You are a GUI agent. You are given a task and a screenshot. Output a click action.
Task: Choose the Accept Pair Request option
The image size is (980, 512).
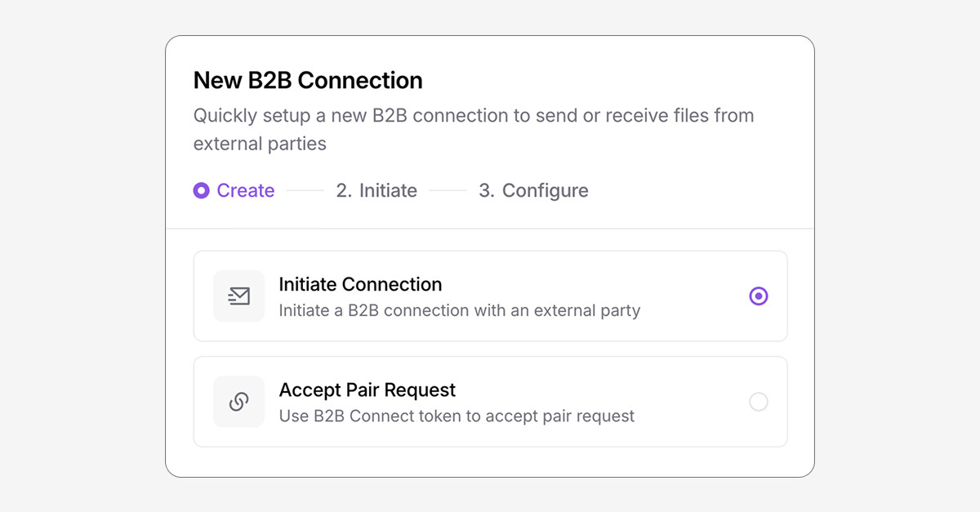tap(490, 401)
